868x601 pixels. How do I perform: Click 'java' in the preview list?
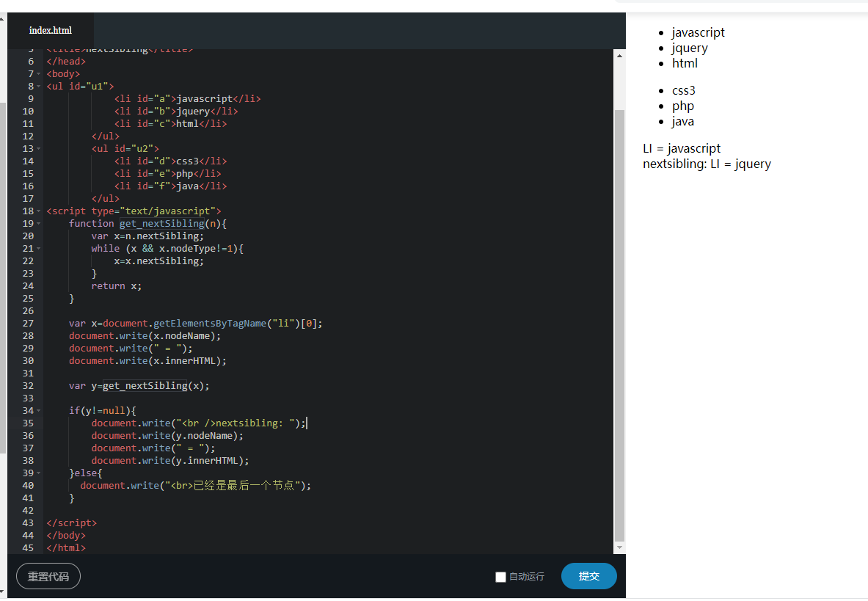coord(683,122)
